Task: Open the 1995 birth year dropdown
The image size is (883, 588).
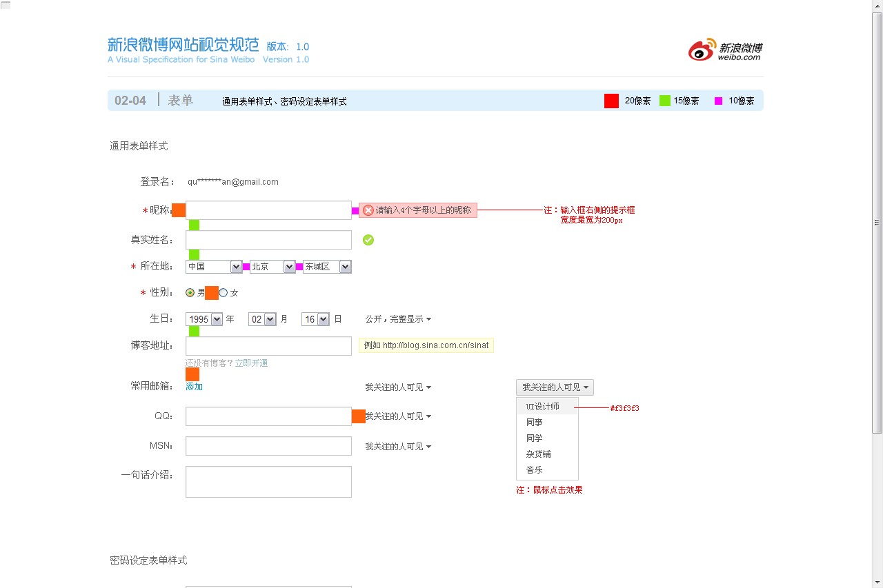Action: click(x=204, y=319)
